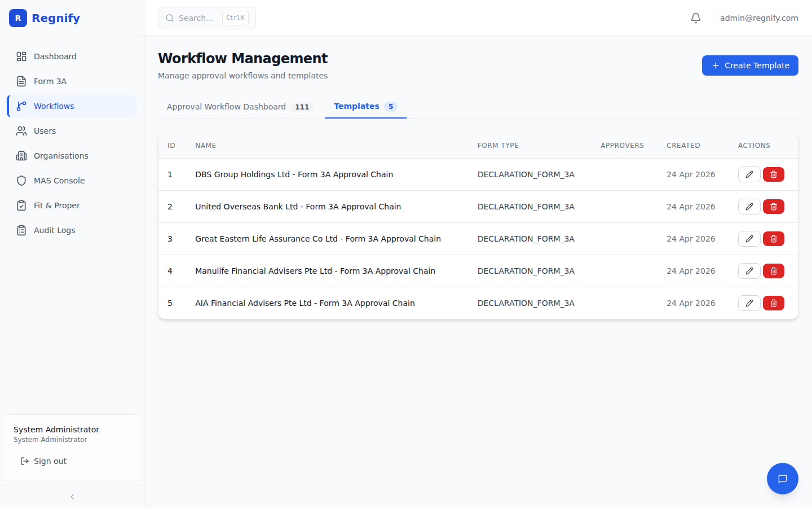Click the Form 3A document icon
This screenshot has height=508, width=812.
click(x=21, y=81)
